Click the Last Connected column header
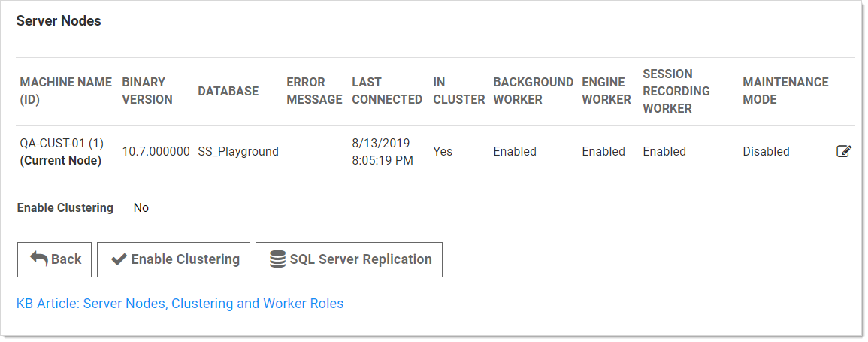Viewport: 868px width, 342px height. [x=386, y=91]
